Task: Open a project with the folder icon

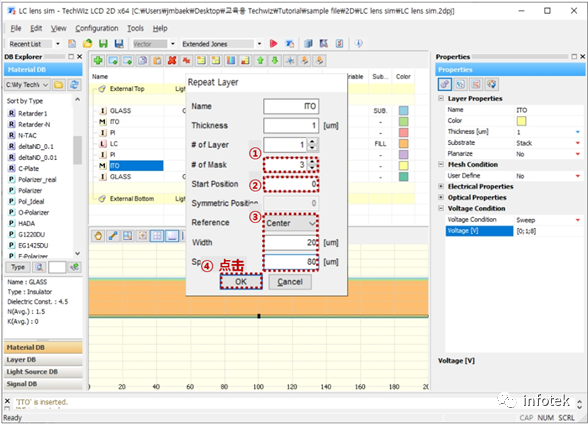Action: tap(87, 43)
